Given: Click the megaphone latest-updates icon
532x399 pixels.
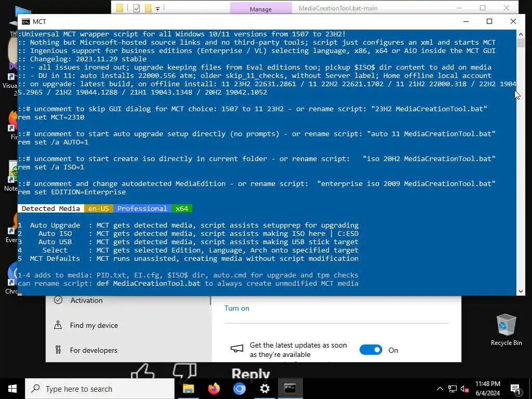Looking at the screenshot, I should pyautogui.click(x=237, y=349).
